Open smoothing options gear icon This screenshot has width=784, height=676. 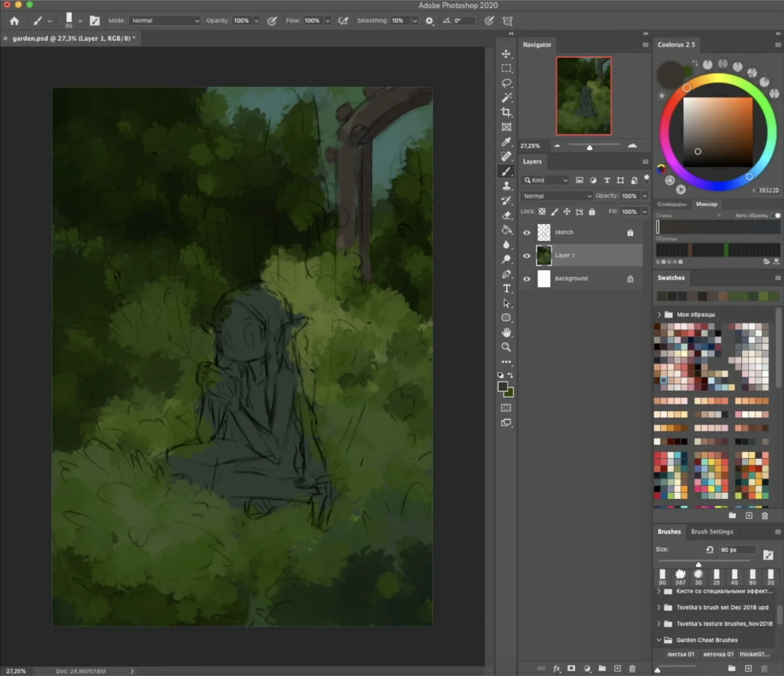(429, 21)
